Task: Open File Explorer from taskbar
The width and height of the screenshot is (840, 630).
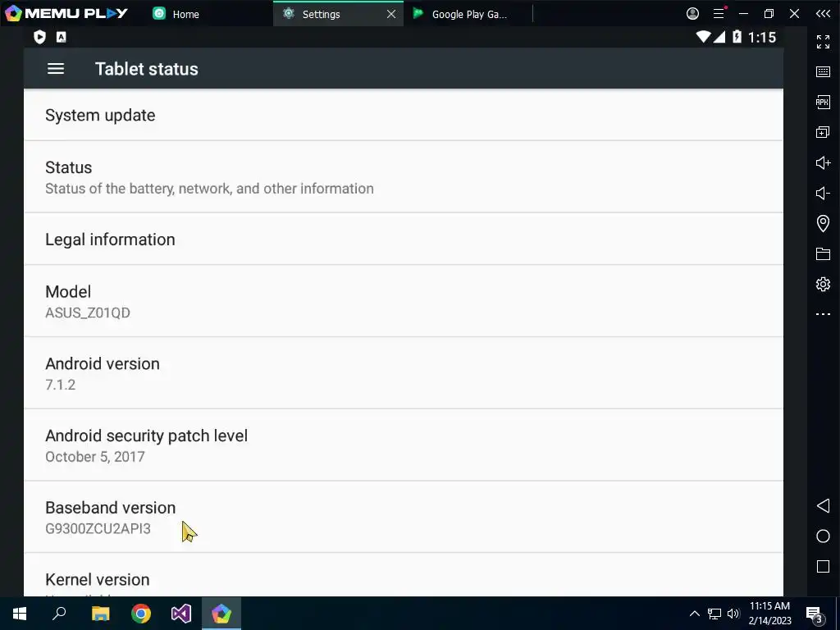Action: [100, 614]
